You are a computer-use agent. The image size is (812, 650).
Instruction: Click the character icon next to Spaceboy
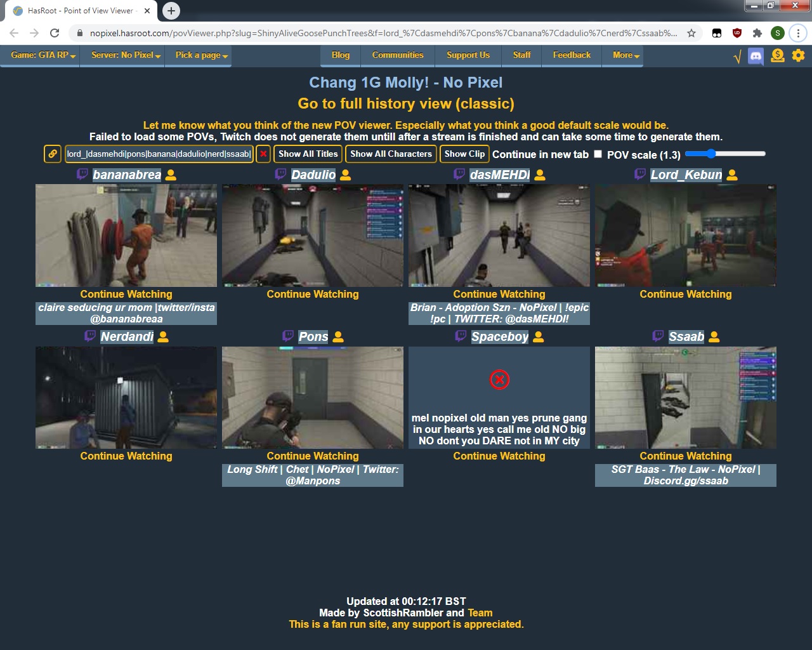coord(539,337)
